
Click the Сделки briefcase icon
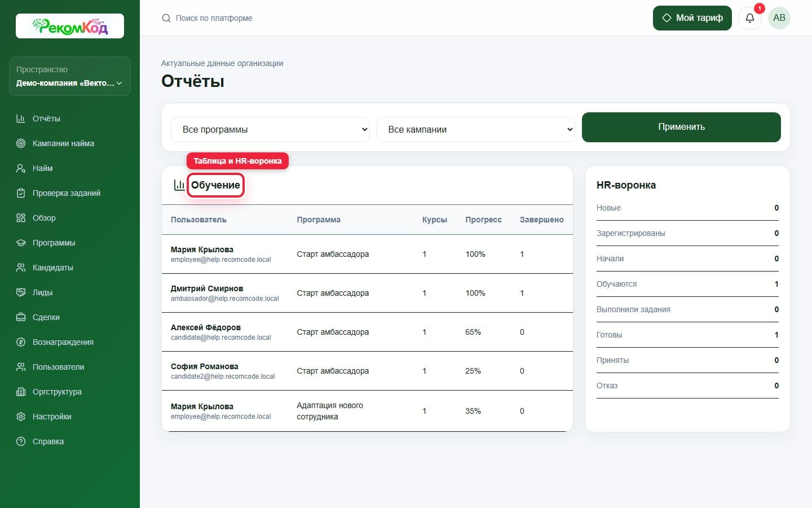(21, 317)
